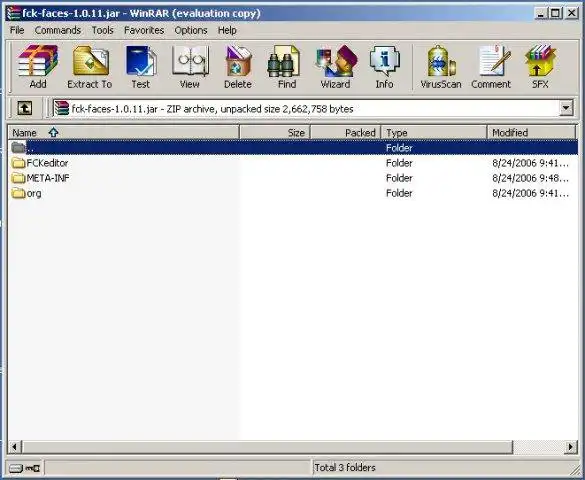Open the File menu
This screenshot has height=480, width=585.
[17, 30]
